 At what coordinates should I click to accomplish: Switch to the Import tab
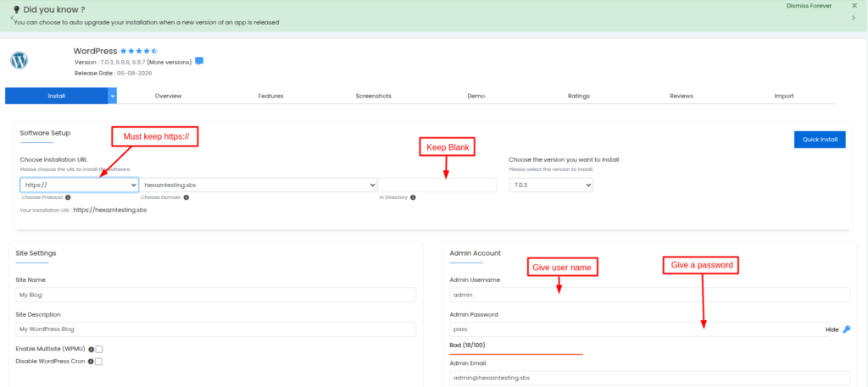784,97
